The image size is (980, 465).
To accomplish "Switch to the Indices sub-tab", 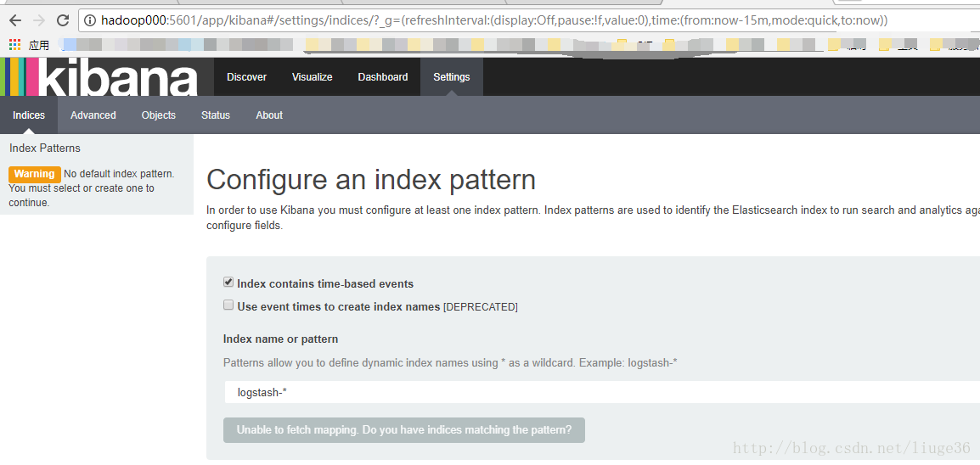I will coord(29,115).
